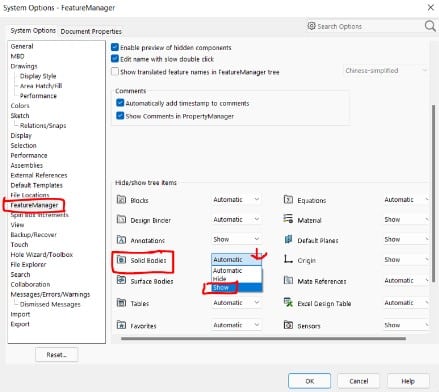
Task: Disable preview of hidden components checkbox
Action: tap(115, 47)
